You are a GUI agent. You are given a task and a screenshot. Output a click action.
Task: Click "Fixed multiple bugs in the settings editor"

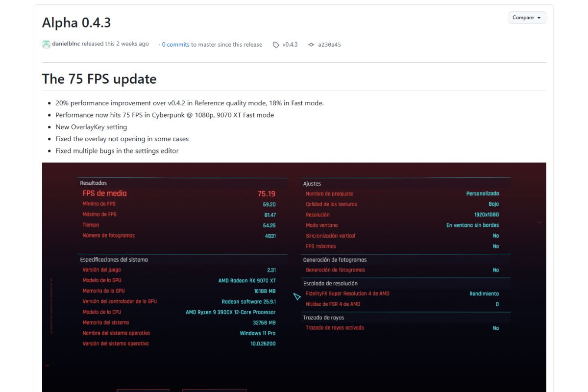[117, 151]
